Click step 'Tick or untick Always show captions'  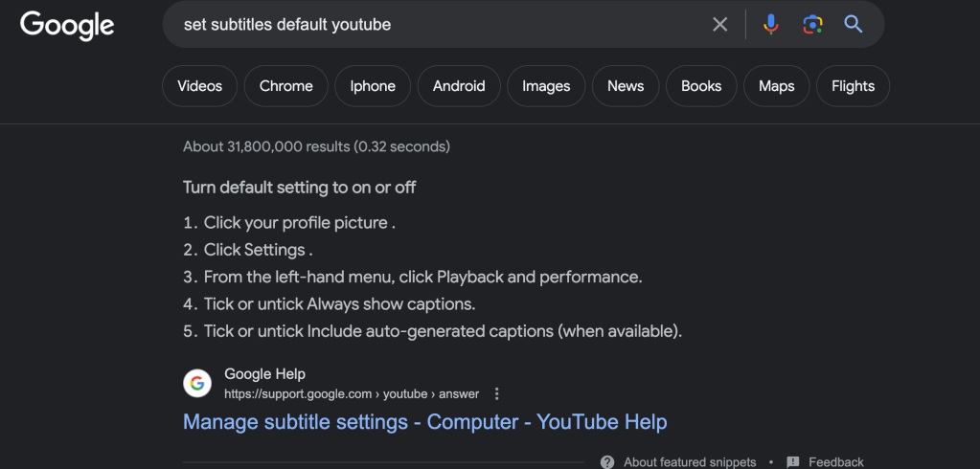pos(339,304)
